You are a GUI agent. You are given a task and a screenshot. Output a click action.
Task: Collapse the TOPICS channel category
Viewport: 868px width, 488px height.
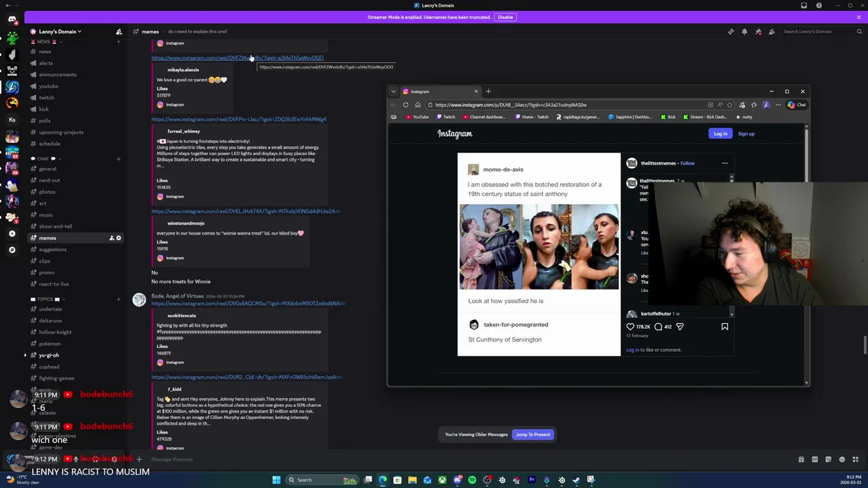(x=49, y=299)
